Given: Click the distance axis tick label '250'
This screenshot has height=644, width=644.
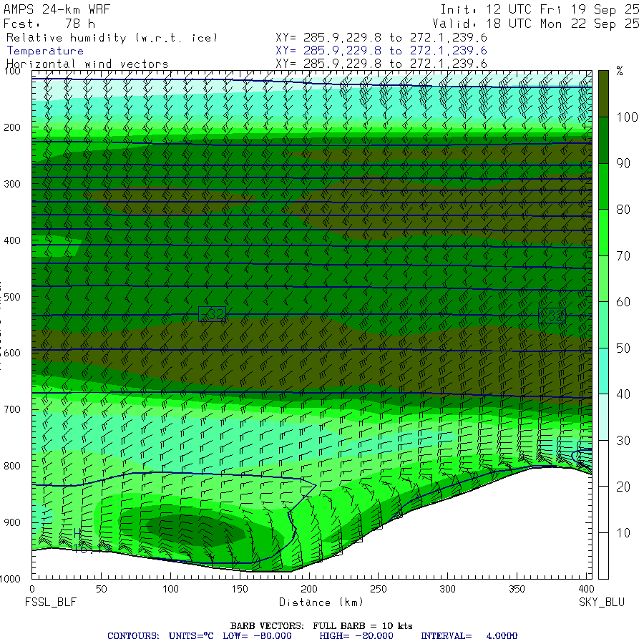Looking at the screenshot, I should 379,589.
